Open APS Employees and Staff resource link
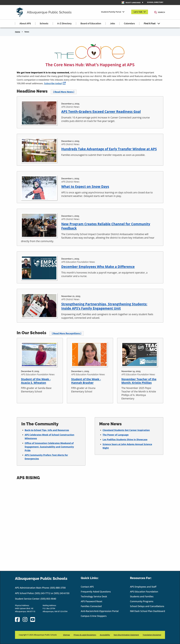The height and width of the screenshot is (644, 180). [143, 587]
